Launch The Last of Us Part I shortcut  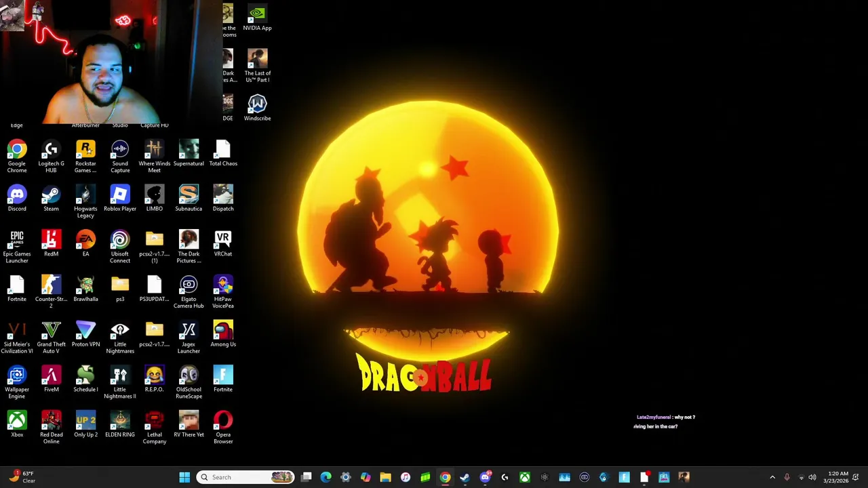coord(257,66)
